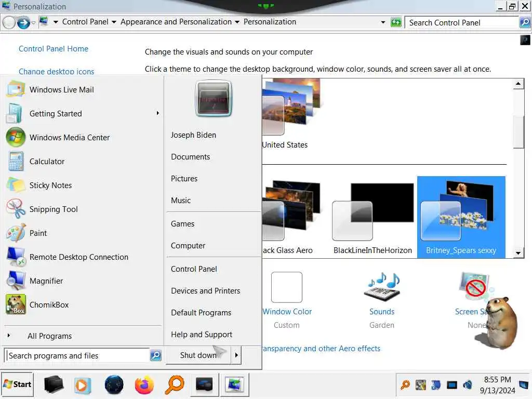
Task: Click Change desktop icons link
Action: pyautogui.click(x=56, y=72)
